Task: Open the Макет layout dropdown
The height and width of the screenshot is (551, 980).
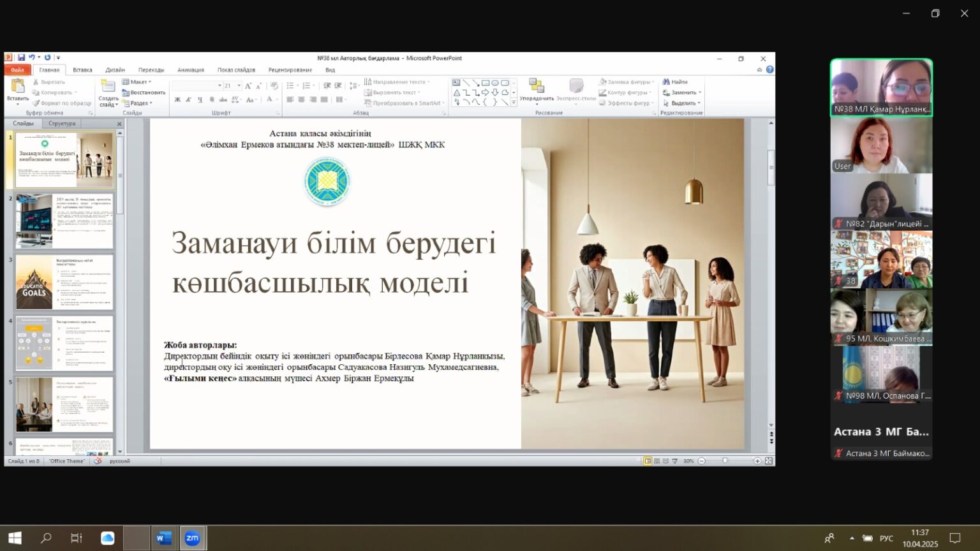Action: 137,82
